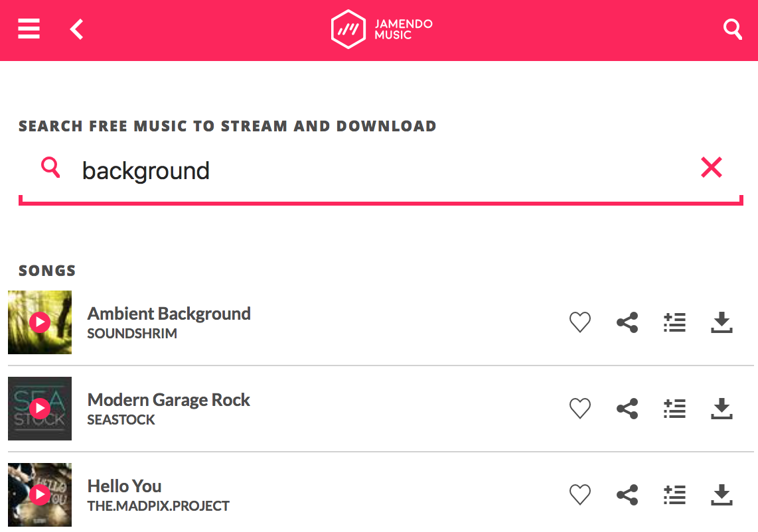Open the SOUNDSHRIM artist link
This screenshot has width=758, height=532.
point(132,334)
